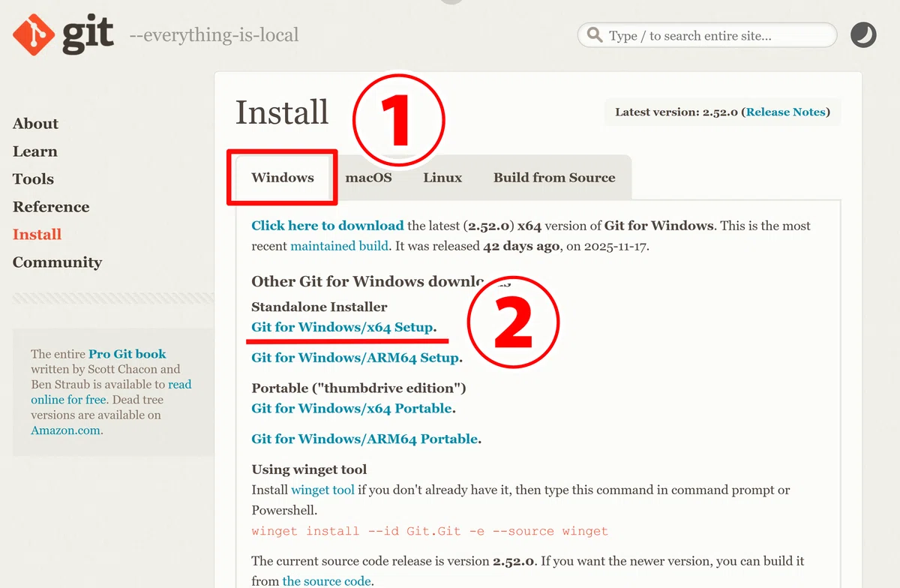Click the winget install command text
The width and height of the screenshot is (900, 588).
coord(430,530)
